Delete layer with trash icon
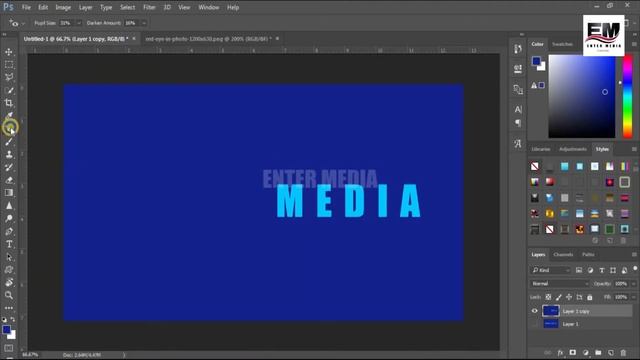 pyautogui.click(x=623, y=353)
